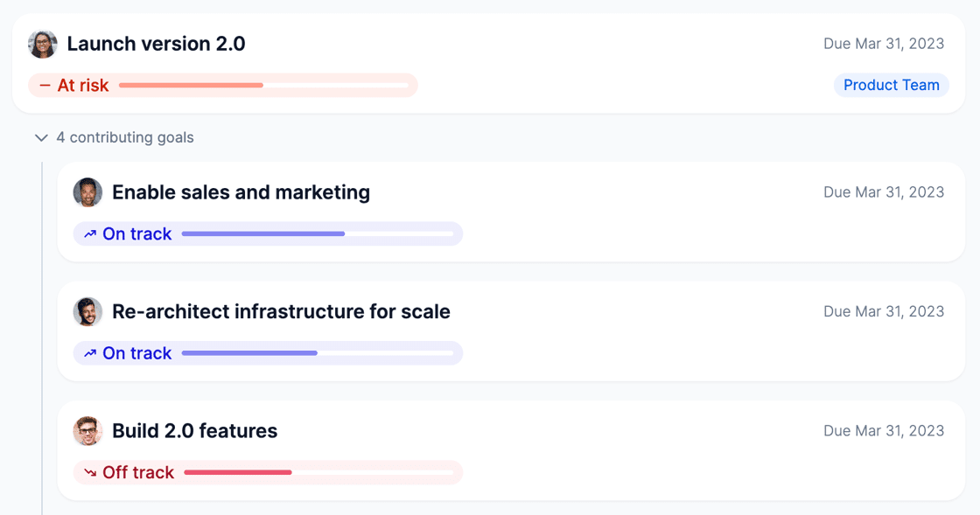
Task: Click the due date on Build 2.0 features
Action: pos(883,431)
